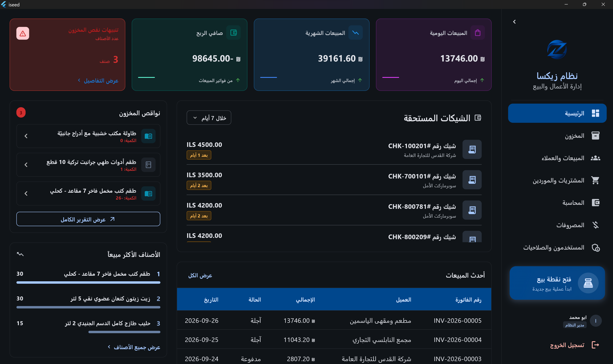The width and height of the screenshot is (613, 364).
Task: Open عرض جميع الأصناف link
Action: click(134, 347)
